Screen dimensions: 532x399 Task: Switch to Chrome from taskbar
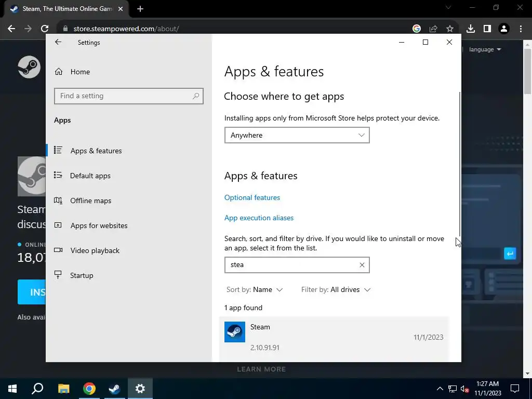point(89,389)
